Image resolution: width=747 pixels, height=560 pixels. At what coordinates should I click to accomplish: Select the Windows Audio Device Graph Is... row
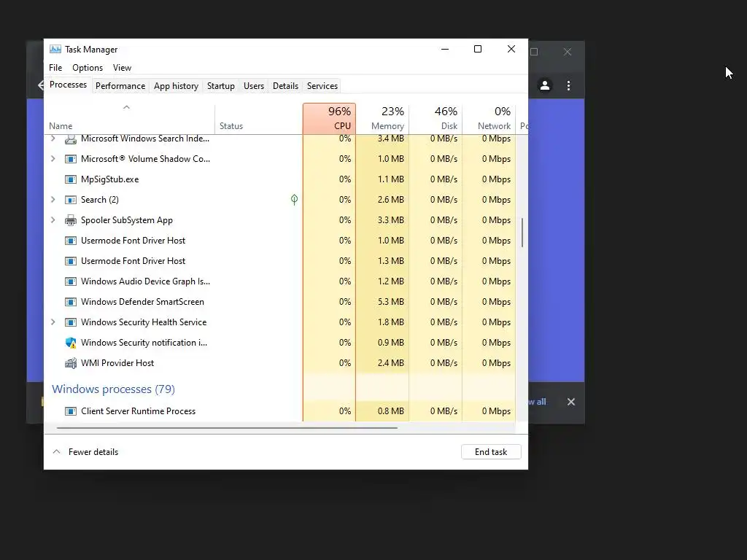[280, 281]
